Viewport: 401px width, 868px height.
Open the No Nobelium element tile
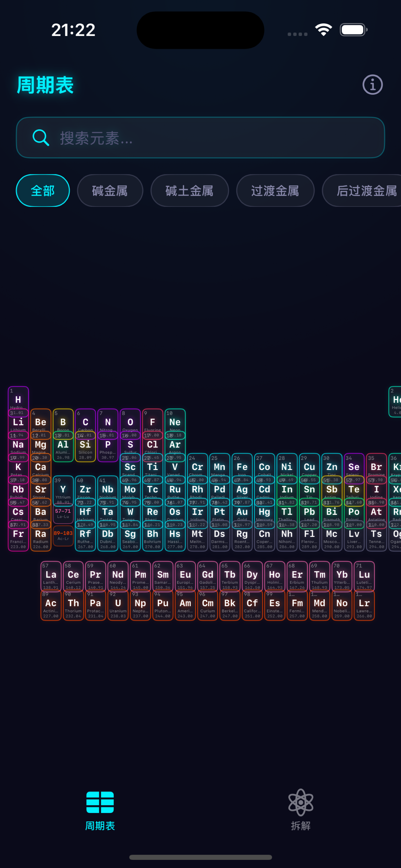click(342, 606)
